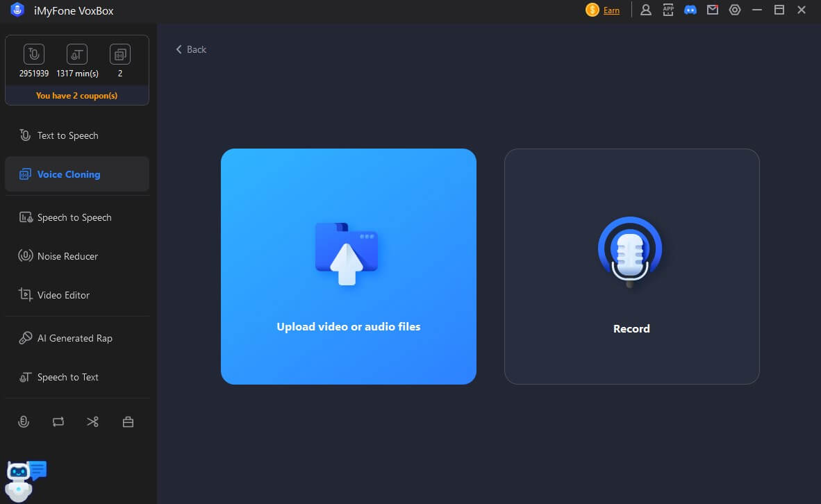821x504 pixels.
Task: Select the scissors trim tool icon
Action: pos(93,421)
